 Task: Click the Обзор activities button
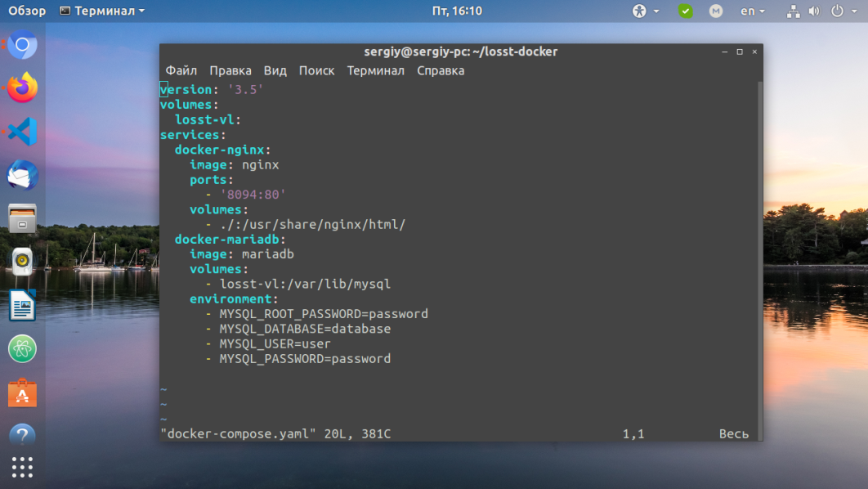[27, 11]
